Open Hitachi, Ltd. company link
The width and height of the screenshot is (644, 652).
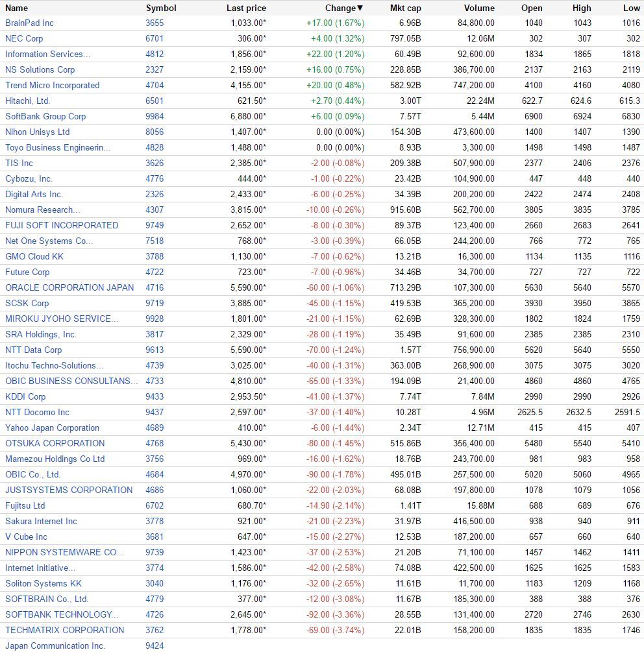(27, 101)
